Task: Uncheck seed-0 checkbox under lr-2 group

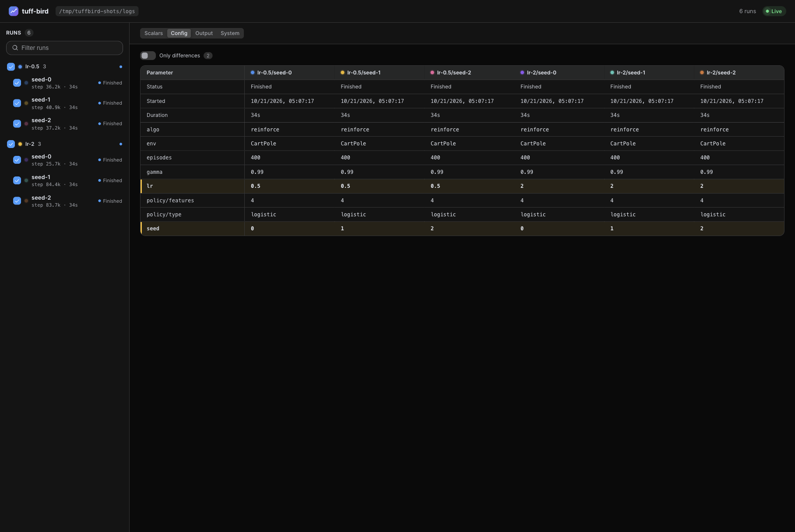Action: (17, 160)
